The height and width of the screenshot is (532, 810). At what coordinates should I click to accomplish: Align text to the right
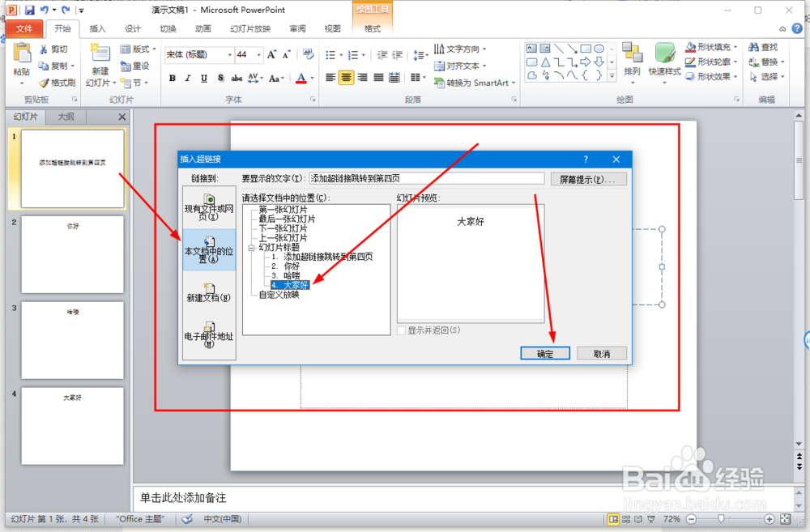pos(363,78)
